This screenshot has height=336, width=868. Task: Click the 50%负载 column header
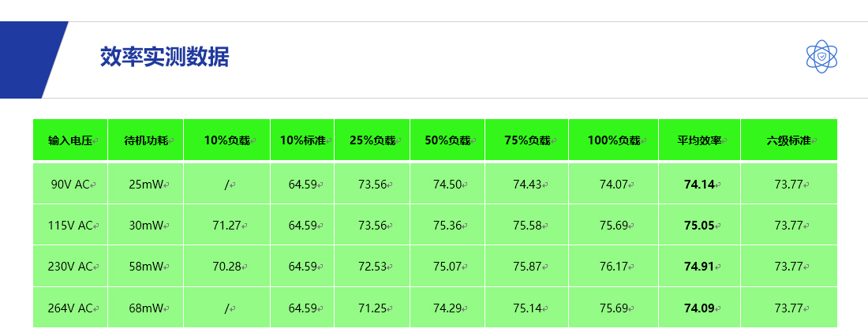[447, 140]
